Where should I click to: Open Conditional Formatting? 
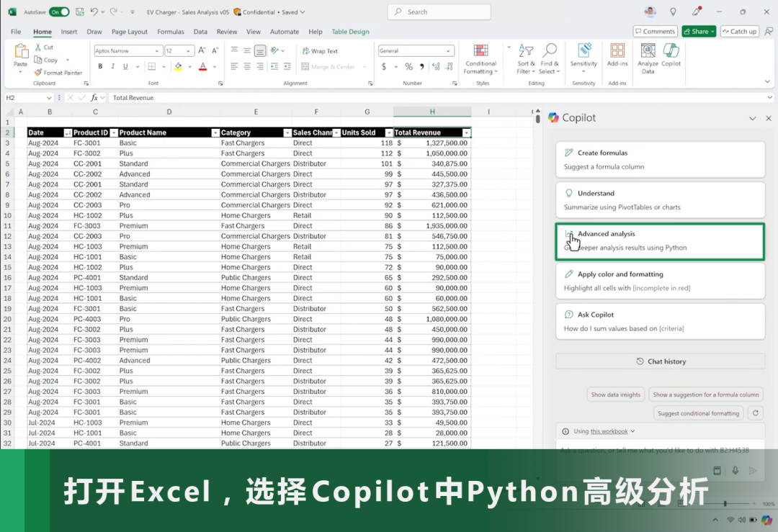480,59
